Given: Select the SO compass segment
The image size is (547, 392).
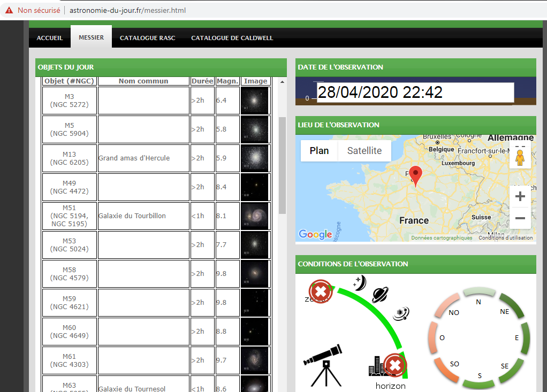Looking at the screenshot, I should 447,370.
